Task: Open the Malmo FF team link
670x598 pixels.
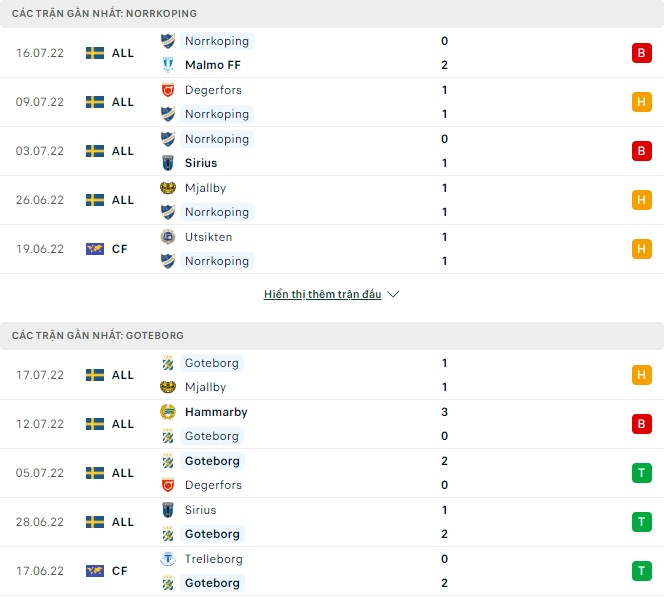Action: point(212,65)
